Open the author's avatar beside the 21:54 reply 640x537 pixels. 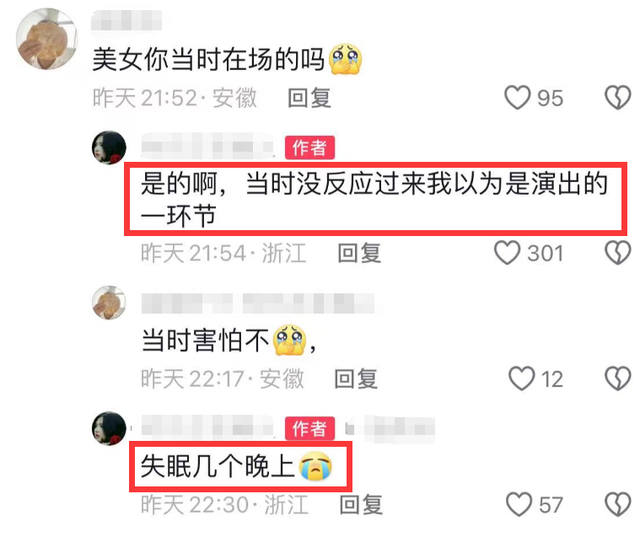[109, 147]
